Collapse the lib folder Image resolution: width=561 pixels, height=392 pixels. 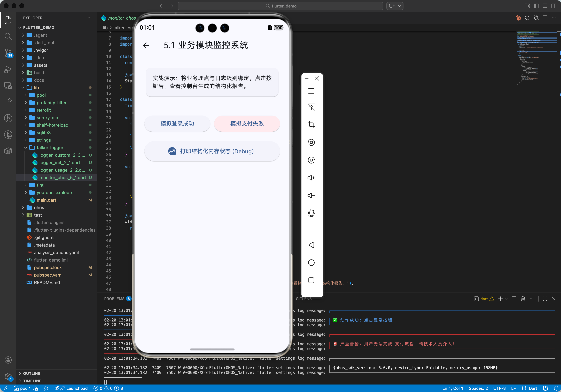(23, 88)
